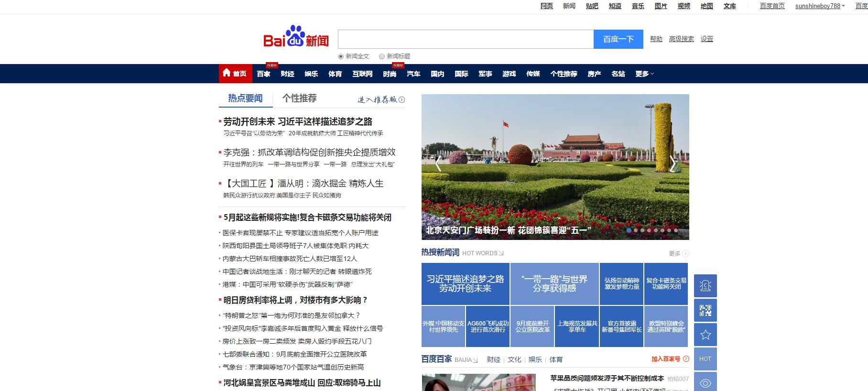Viewport: 868px width, 391px height.
Task: Open 视频 in the top bar
Action: pos(684,6)
